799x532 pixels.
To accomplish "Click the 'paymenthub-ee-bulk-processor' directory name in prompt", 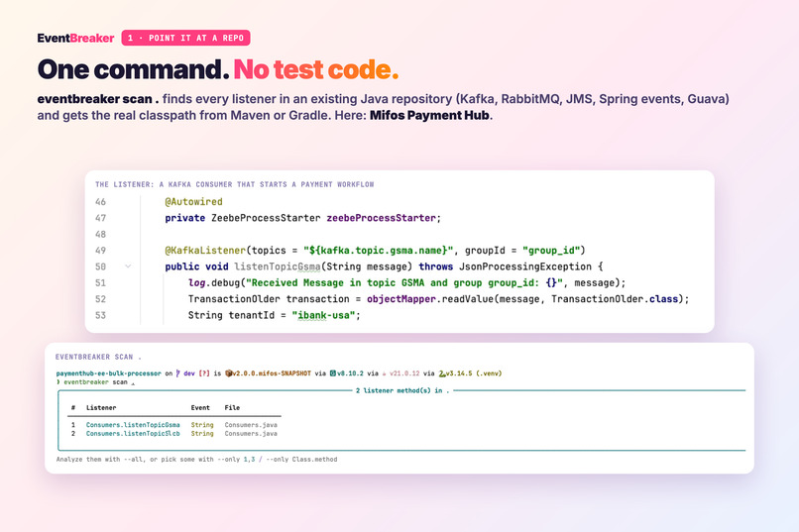I will (108, 373).
